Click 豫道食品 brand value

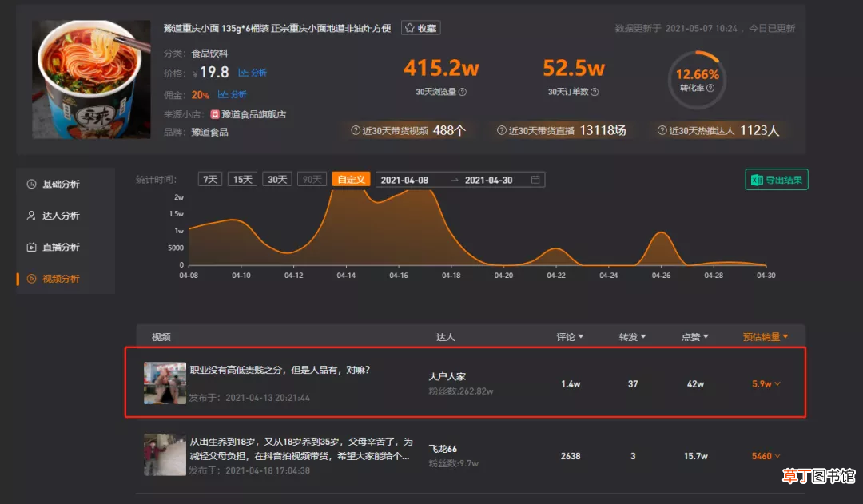209,132
